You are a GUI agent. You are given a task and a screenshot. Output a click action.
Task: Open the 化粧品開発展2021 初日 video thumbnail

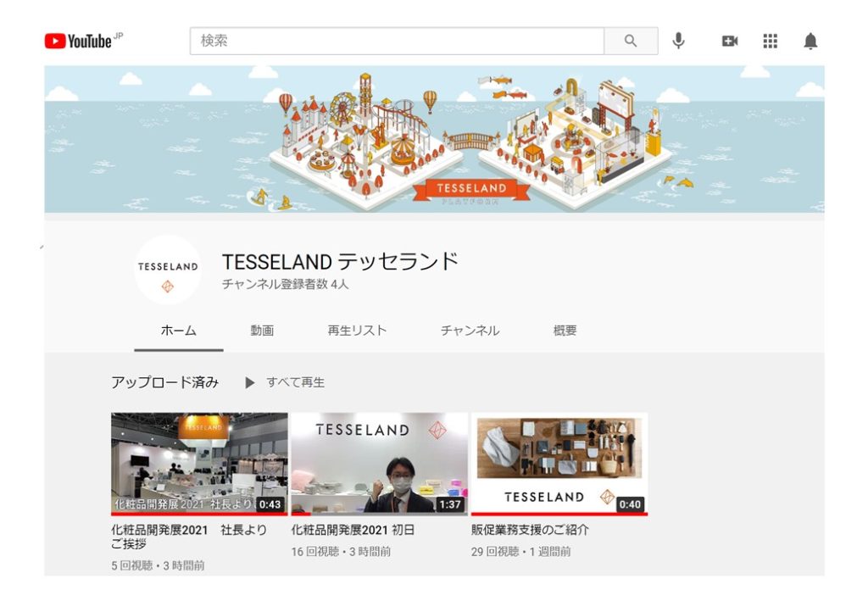coord(379,463)
